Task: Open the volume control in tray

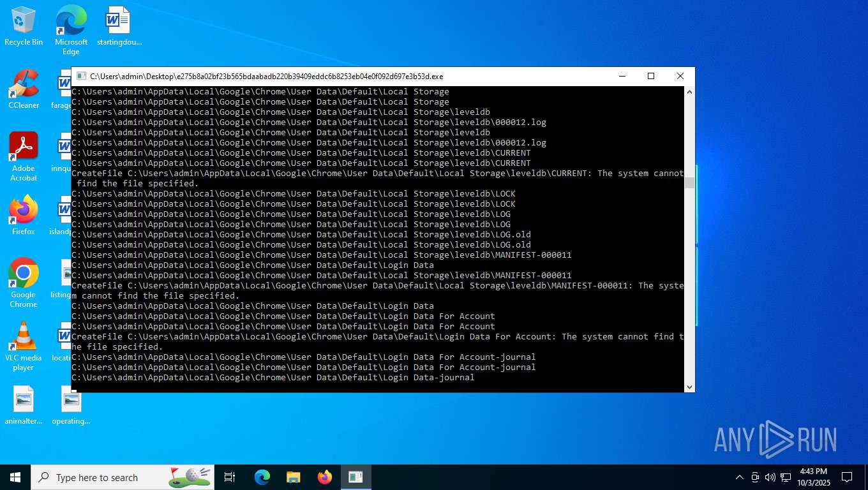Action: tap(770, 477)
